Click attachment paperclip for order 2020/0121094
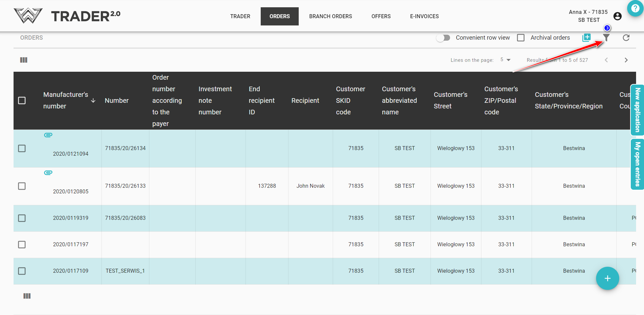 pyautogui.click(x=48, y=135)
